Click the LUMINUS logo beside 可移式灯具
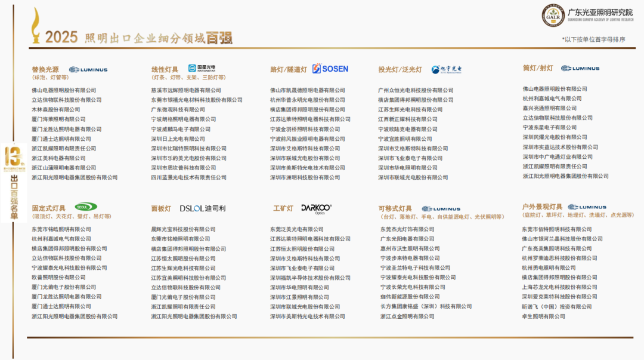Image resolution: width=644 pixels, height=360 pixels. pos(441,209)
